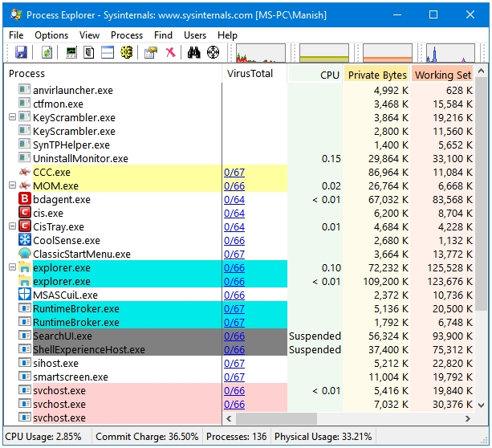This screenshot has width=492, height=448.
Task: Open the Process menu
Action: [127, 35]
